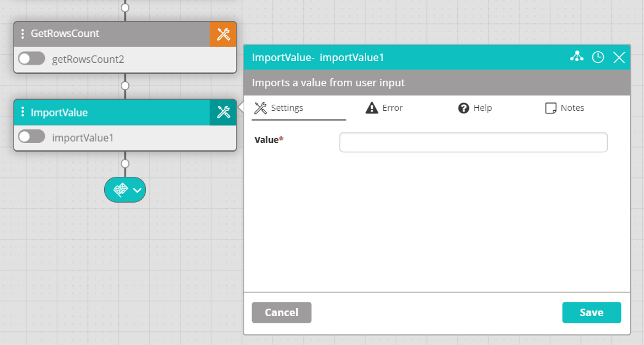The width and height of the screenshot is (644, 345).
Task: Open the hierarchy icon in panel header
Action: (576, 57)
